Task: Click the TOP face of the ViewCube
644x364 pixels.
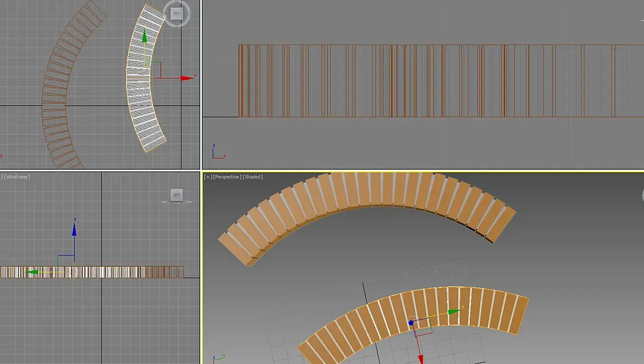Action: pyautogui.click(x=176, y=14)
